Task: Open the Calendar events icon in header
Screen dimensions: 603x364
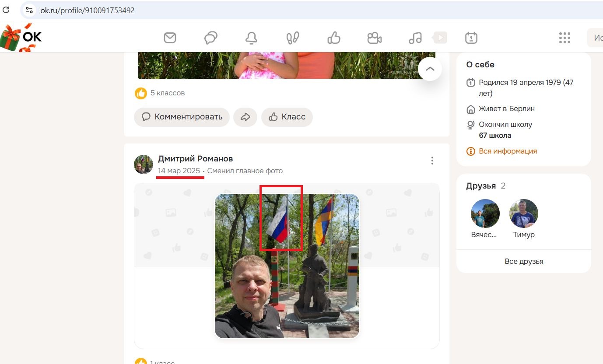Action: 471,38
